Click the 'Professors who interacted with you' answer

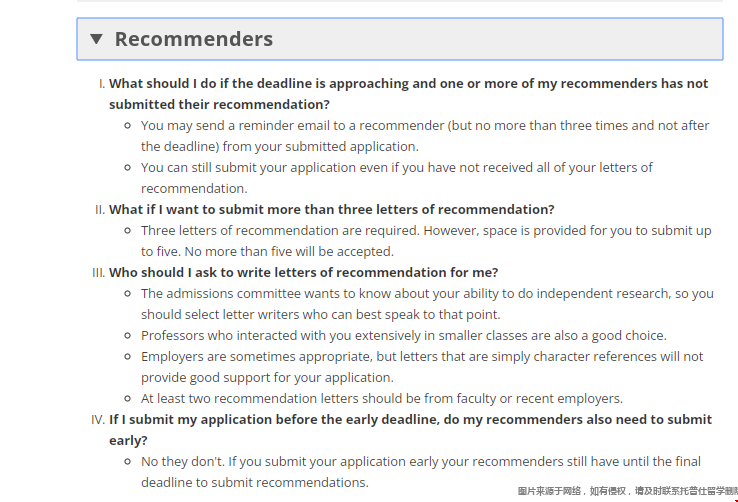click(x=404, y=335)
